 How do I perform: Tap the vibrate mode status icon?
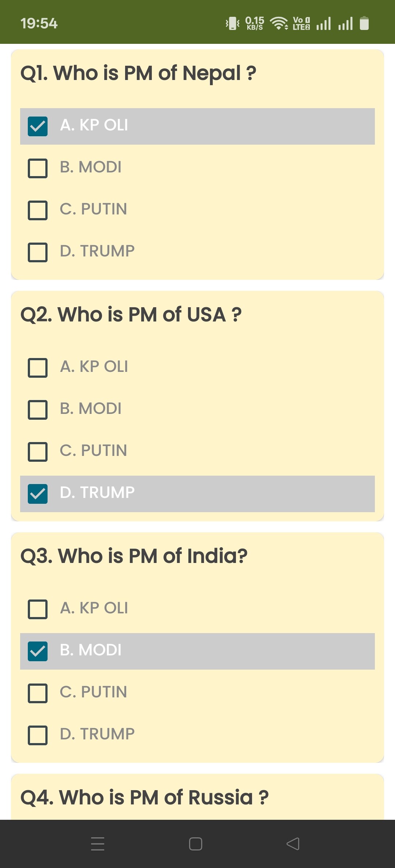[233, 23]
